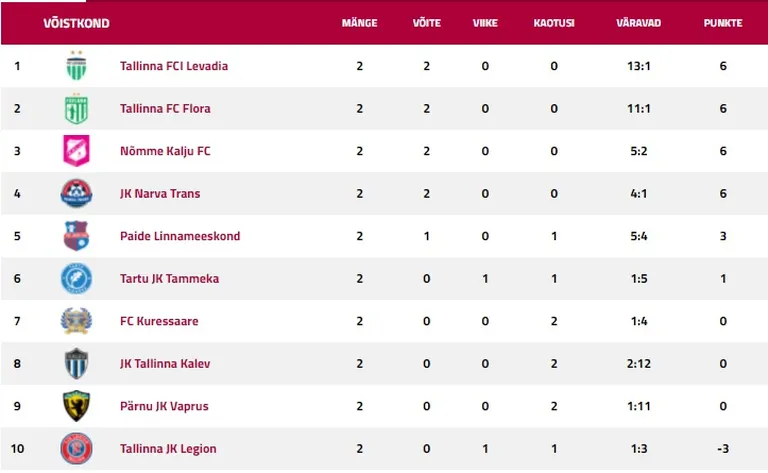768x473 pixels.
Task: Click the Pärnu JK Vaprus bear shield logo
Action: (x=76, y=406)
